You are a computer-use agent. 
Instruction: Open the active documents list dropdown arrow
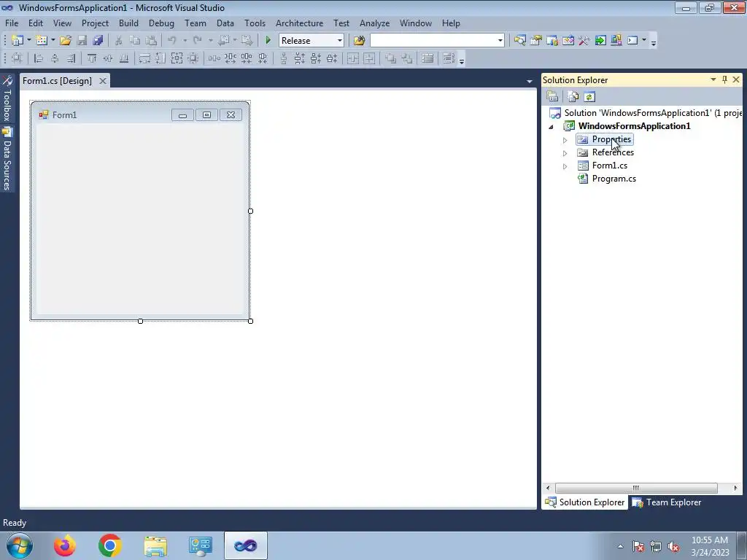[x=530, y=82]
